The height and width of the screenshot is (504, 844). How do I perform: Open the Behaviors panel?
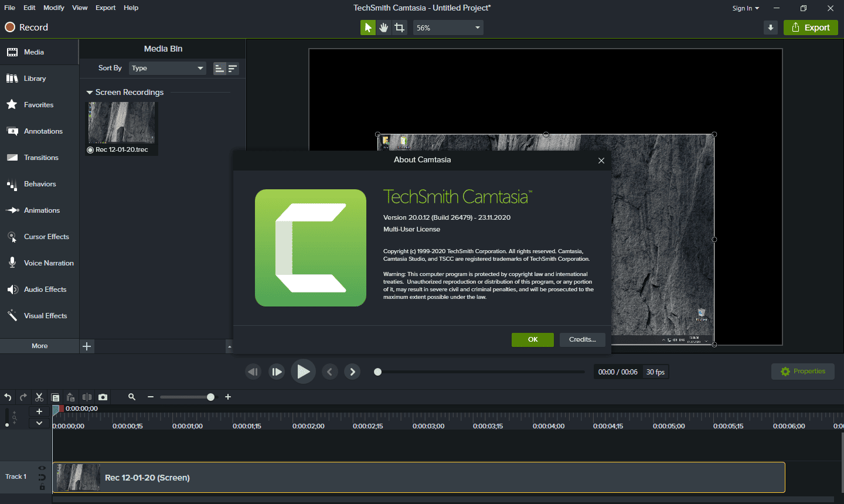coord(39,184)
